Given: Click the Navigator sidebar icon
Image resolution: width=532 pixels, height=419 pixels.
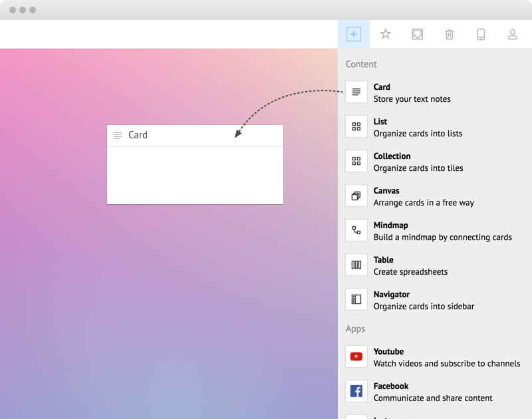Looking at the screenshot, I should 356,299.
